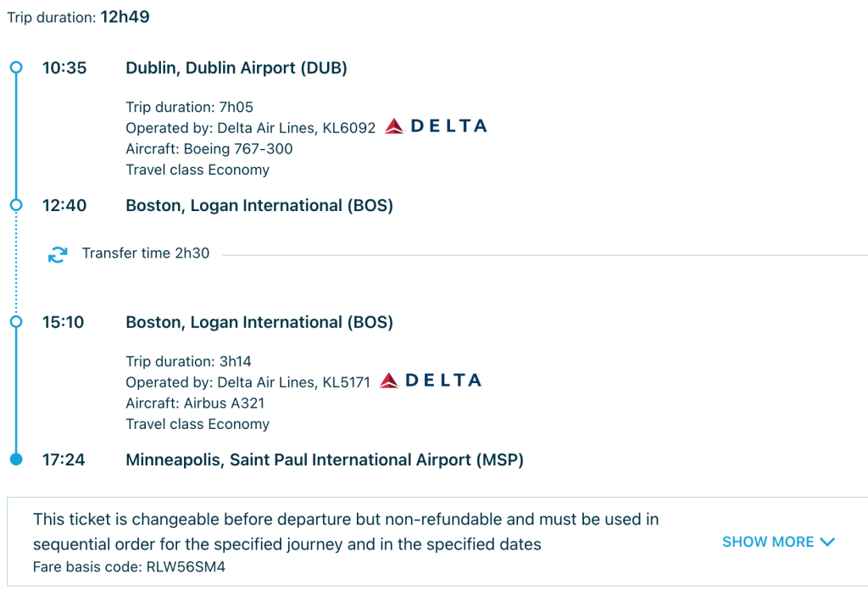
Task: Click the Delta logo beside flight KL5171
Action: pos(430,381)
